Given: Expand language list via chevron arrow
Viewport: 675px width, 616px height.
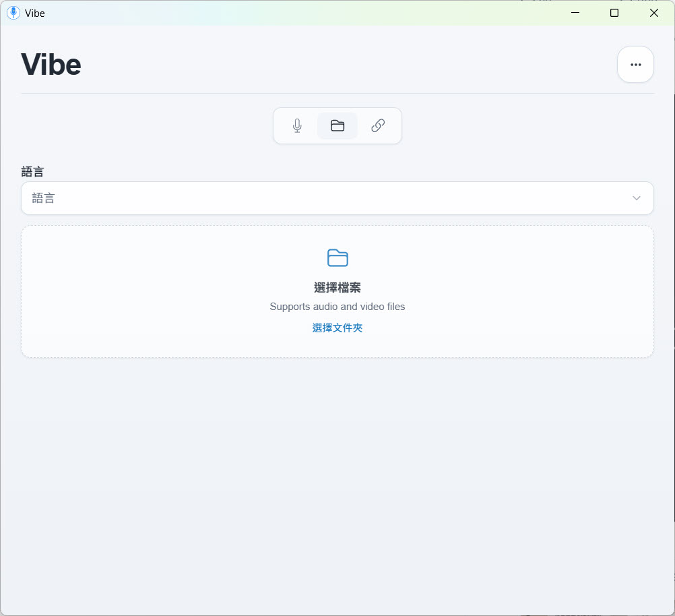Looking at the screenshot, I should (x=636, y=198).
